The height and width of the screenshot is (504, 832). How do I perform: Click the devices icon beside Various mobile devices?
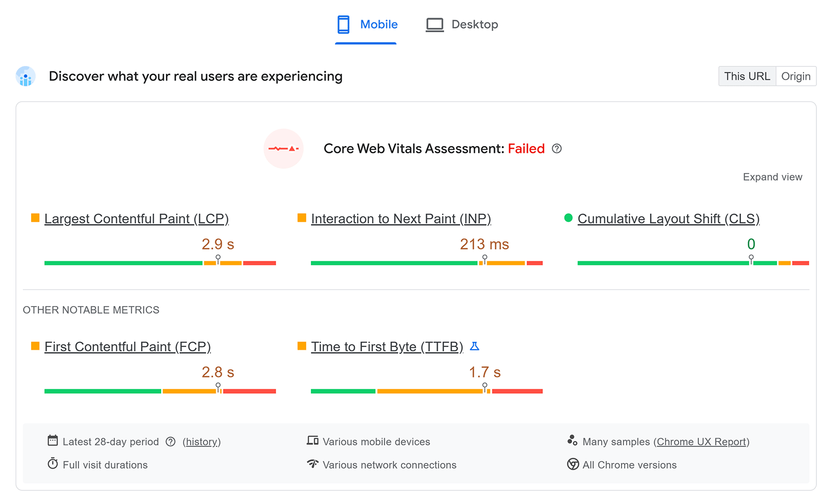click(313, 440)
